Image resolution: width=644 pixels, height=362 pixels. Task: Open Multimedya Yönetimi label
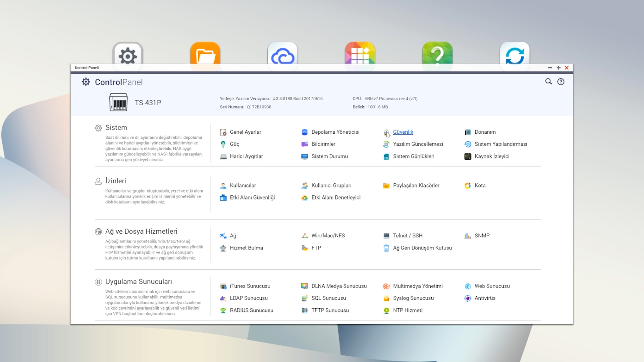(x=418, y=286)
